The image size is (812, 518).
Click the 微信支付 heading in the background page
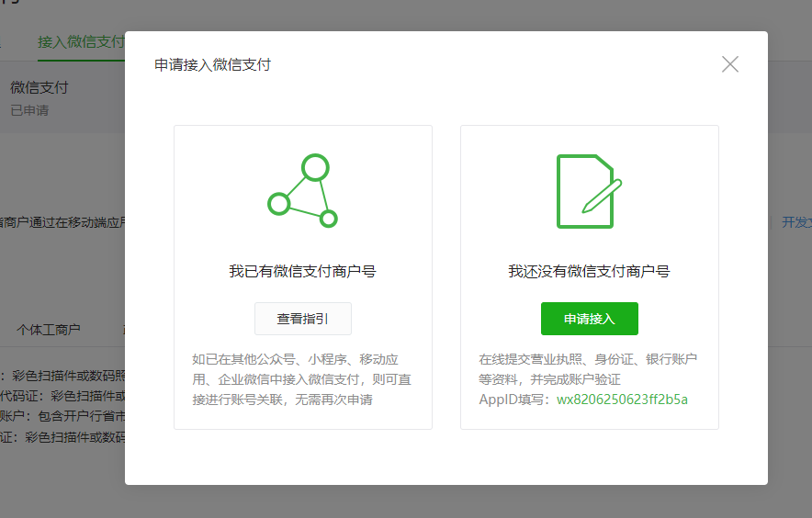pos(39,87)
